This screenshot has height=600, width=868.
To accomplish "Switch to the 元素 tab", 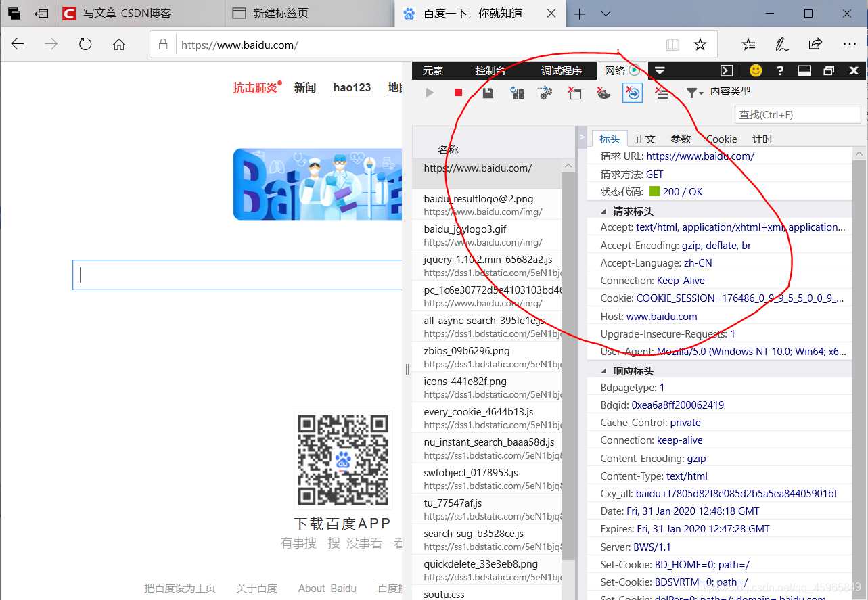I will [x=433, y=70].
